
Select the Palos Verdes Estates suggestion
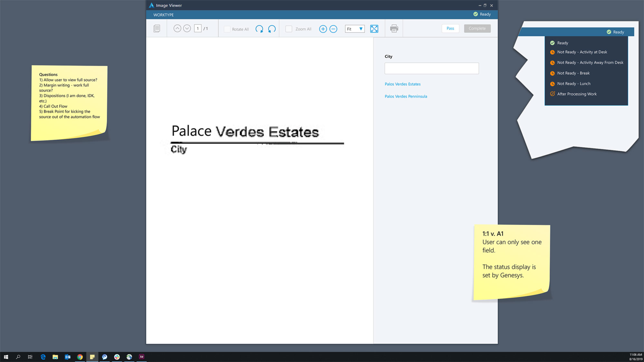(402, 84)
